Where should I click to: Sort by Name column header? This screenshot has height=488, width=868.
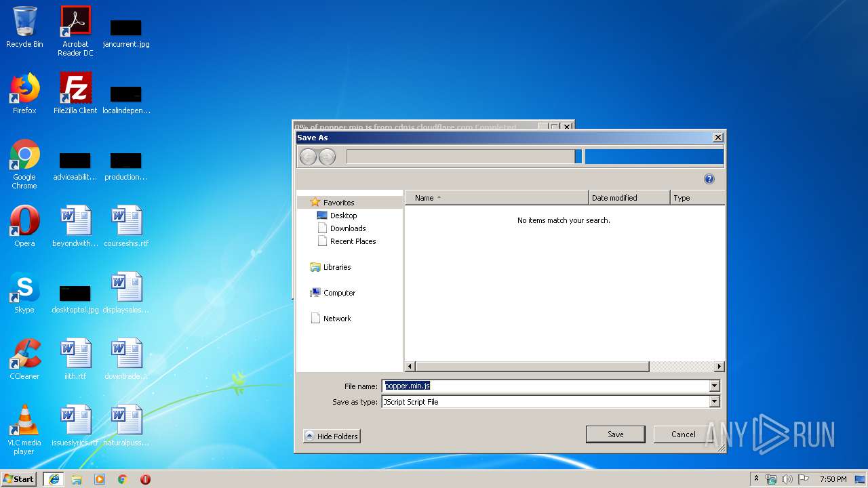[496, 198]
